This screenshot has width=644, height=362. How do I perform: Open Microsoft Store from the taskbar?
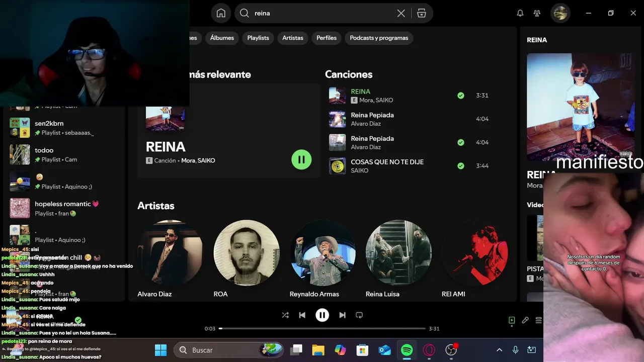point(362,350)
